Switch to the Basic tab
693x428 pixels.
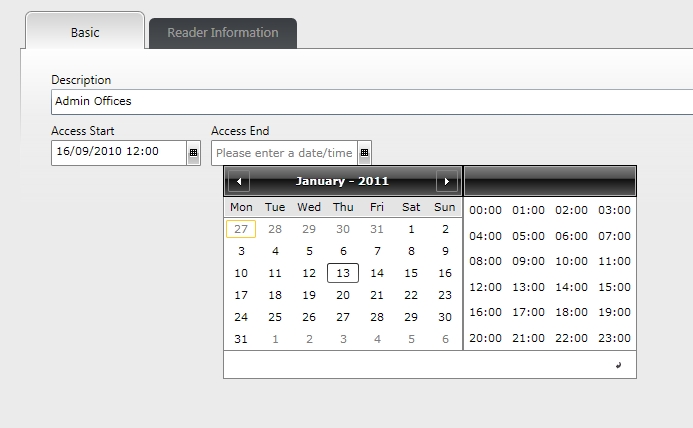pyautogui.click(x=85, y=32)
